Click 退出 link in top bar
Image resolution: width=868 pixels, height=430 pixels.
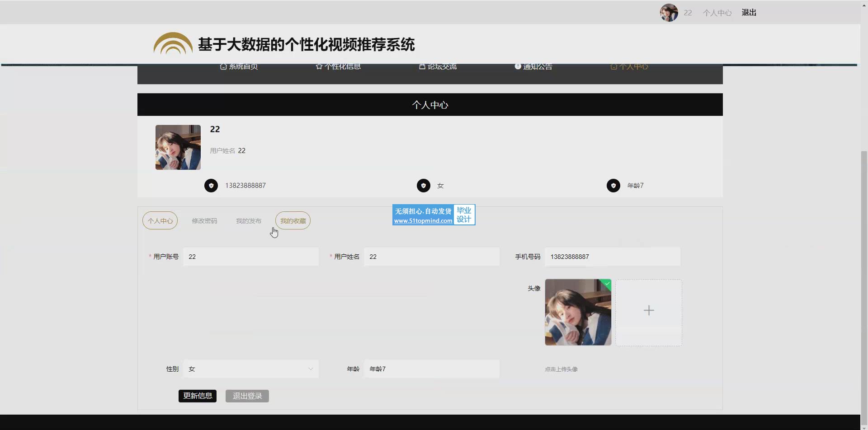(749, 13)
